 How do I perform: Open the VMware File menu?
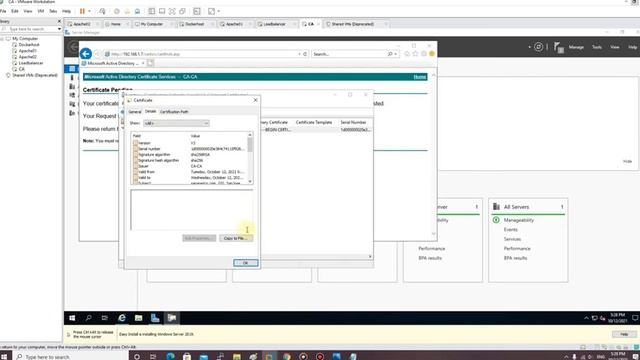click(3, 11)
